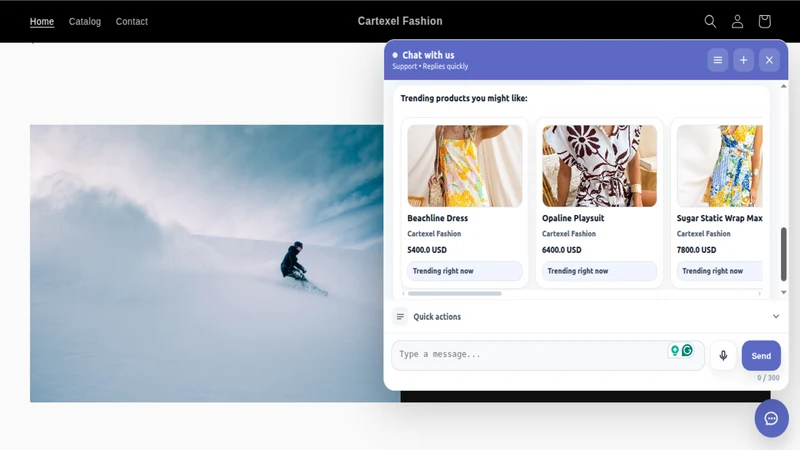Open the shopping cart icon

pyautogui.click(x=764, y=21)
